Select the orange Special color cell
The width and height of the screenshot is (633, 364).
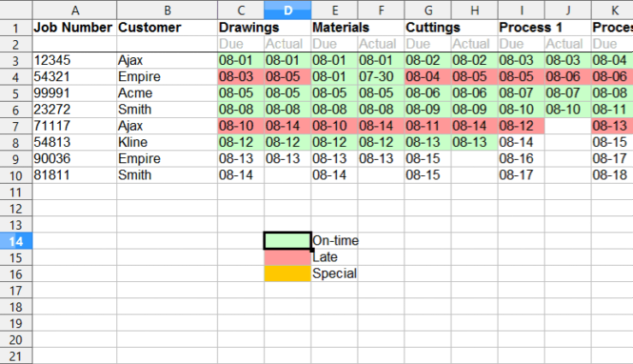(287, 273)
